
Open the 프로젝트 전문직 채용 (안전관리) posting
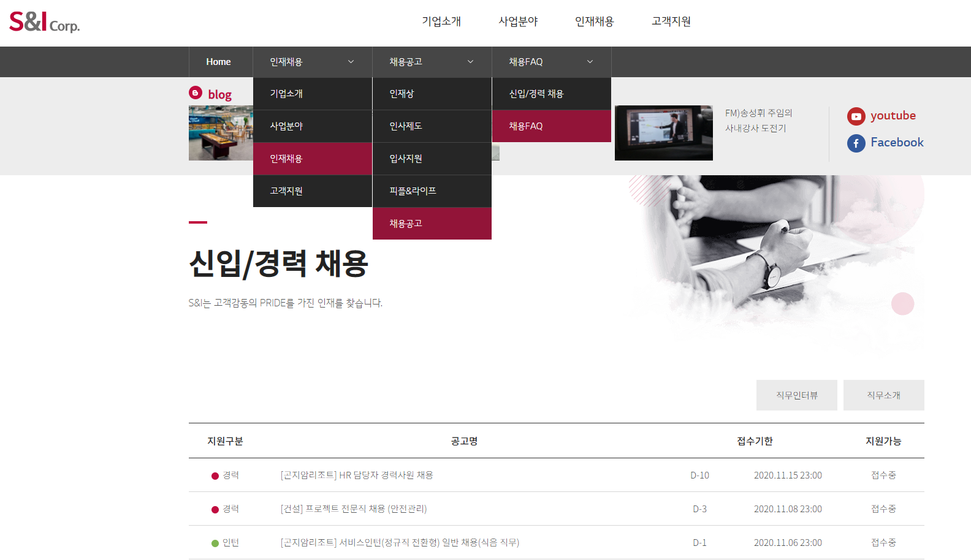point(354,509)
